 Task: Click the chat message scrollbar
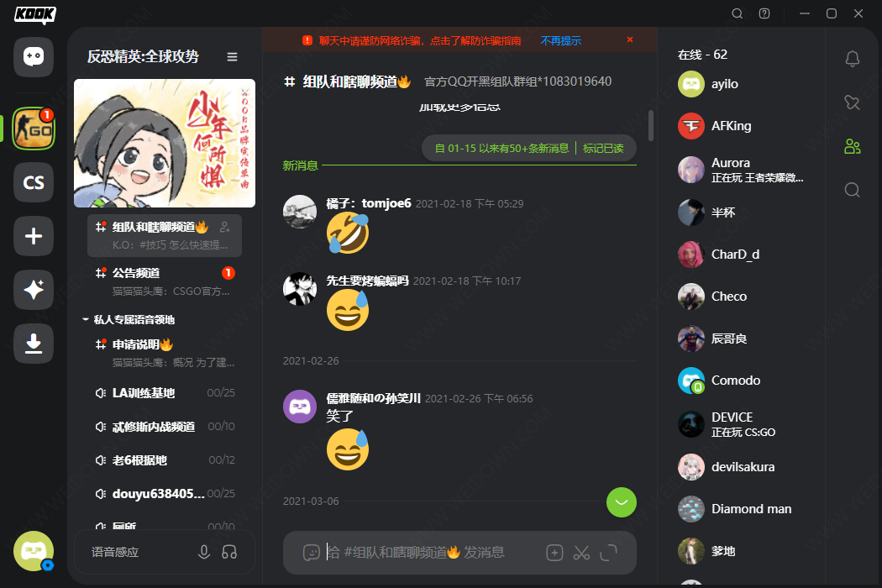point(651,125)
